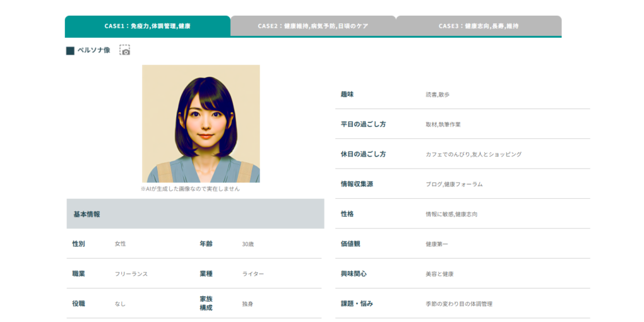The width and height of the screenshot is (644, 322).
Task: Select the 健康第一 value
Action: (437, 244)
